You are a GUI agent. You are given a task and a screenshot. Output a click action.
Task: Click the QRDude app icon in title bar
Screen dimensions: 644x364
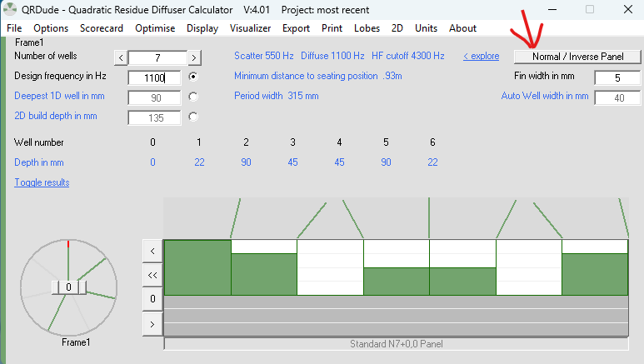point(10,8)
